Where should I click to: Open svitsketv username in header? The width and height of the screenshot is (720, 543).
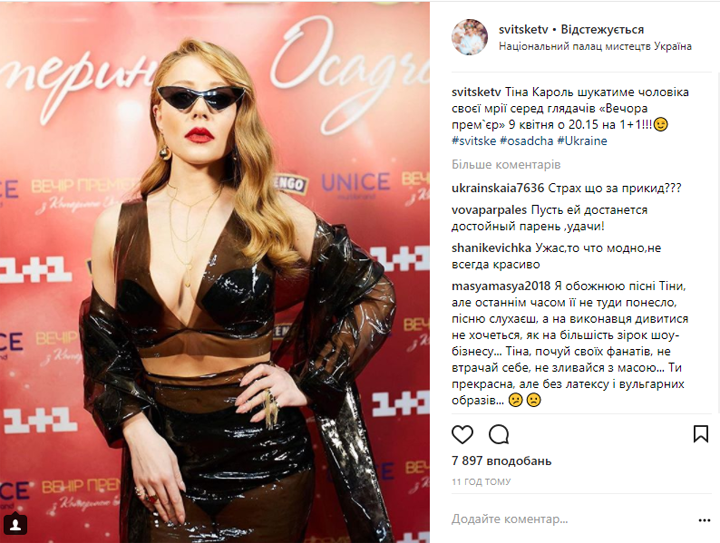coord(523,30)
